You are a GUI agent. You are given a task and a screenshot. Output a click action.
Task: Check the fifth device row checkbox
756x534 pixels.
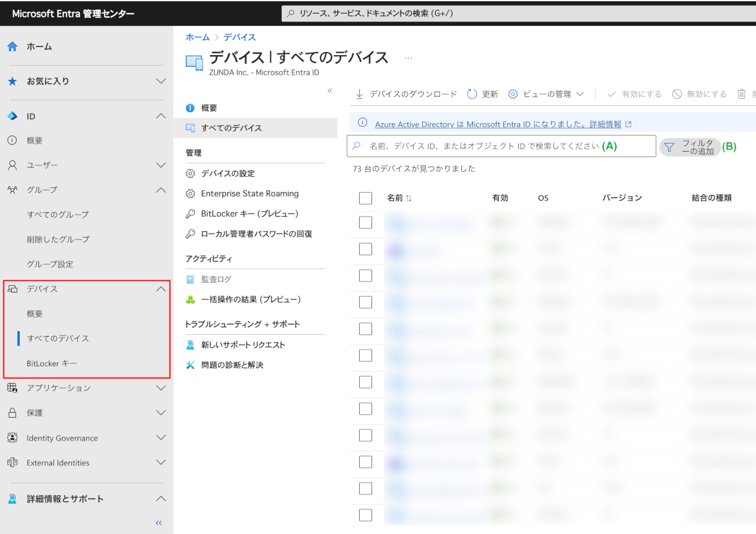pos(365,329)
